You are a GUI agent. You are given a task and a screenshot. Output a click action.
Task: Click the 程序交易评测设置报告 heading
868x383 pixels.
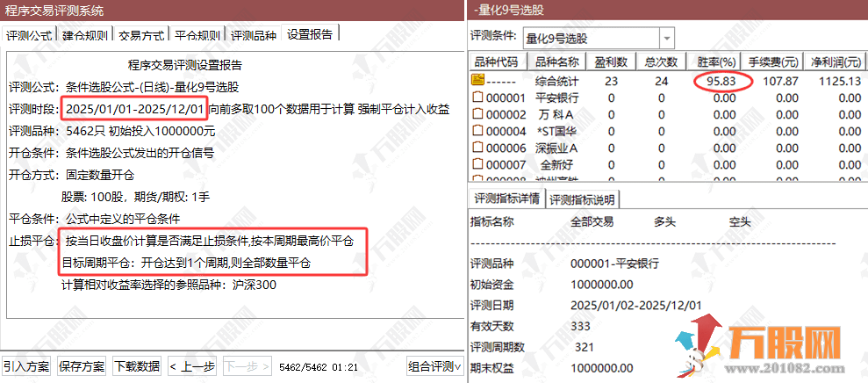click(x=185, y=65)
